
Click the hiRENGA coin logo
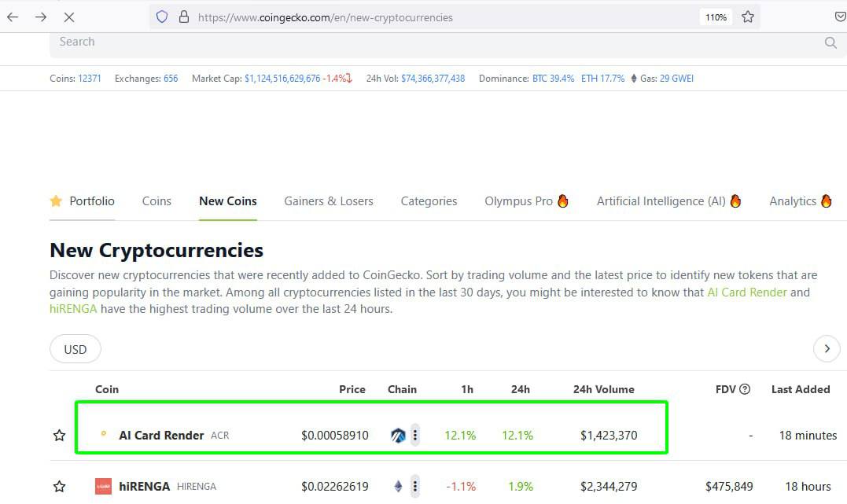click(x=103, y=486)
